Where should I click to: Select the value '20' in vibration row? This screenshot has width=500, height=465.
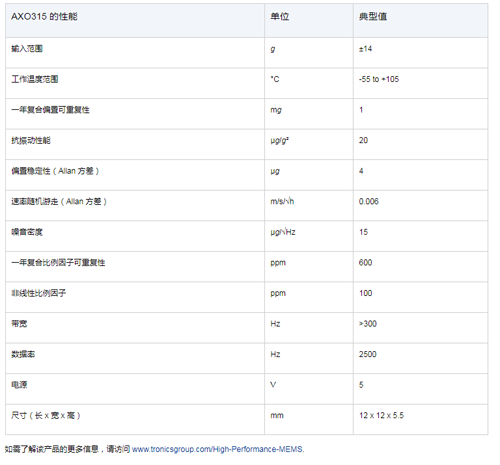[x=363, y=140]
